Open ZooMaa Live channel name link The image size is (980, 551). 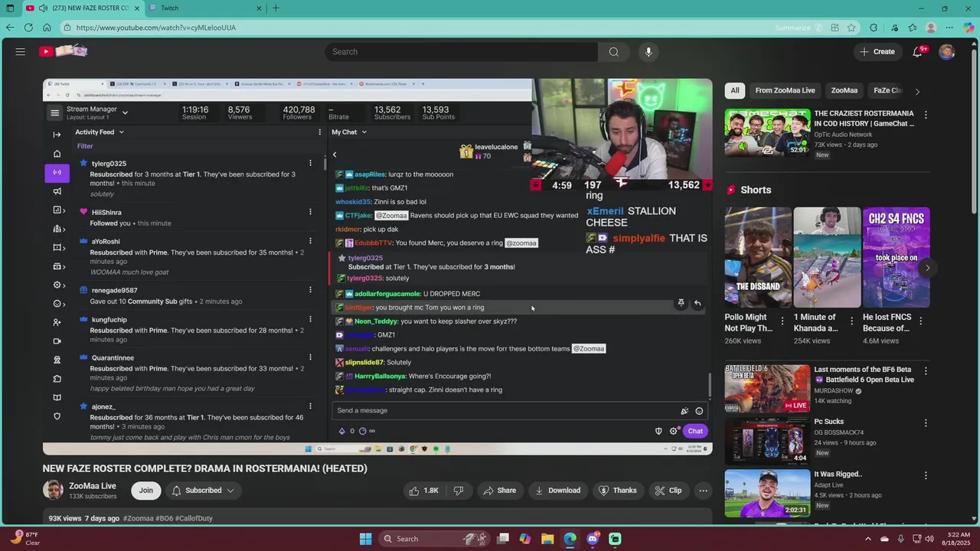click(93, 486)
